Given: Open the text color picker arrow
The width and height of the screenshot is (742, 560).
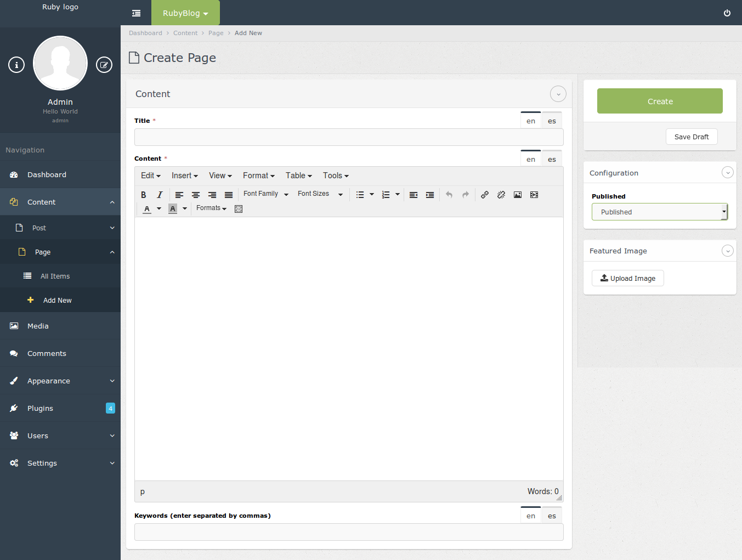Looking at the screenshot, I should (159, 208).
